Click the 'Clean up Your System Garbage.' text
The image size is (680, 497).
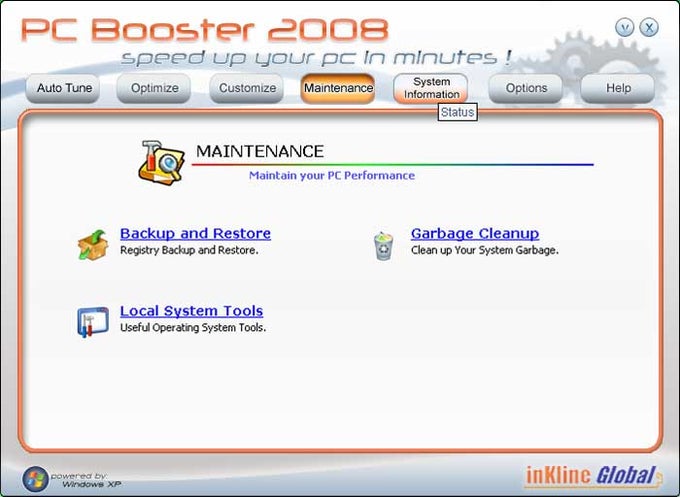click(x=485, y=250)
